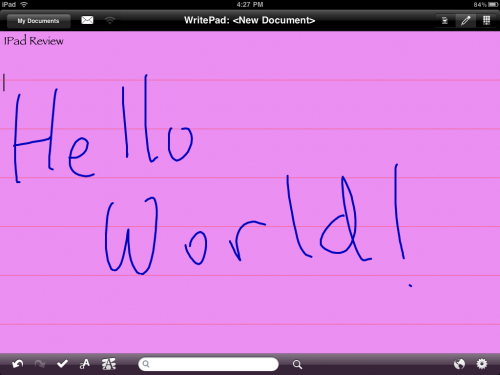
Task: Open the My Documents list
Action: click(x=38, y=21)
